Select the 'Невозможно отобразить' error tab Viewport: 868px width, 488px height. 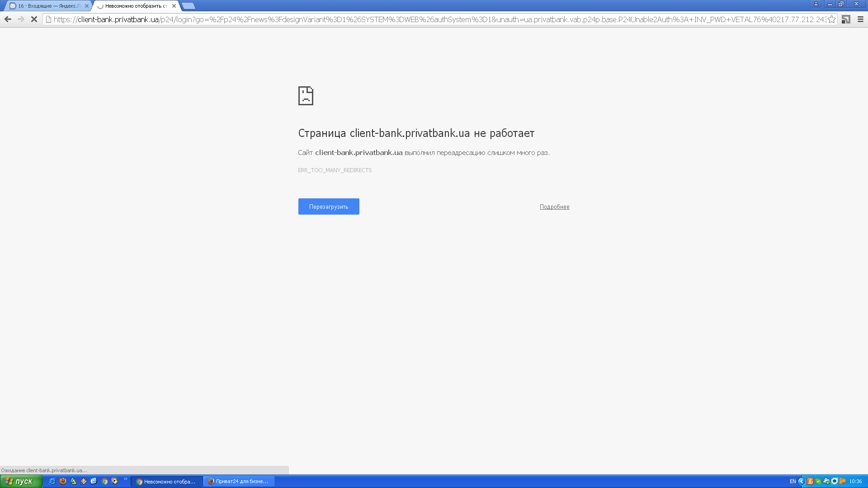[136, 6]
